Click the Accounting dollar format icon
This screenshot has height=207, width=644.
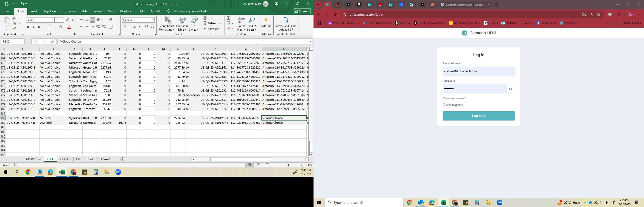point(125,27)
